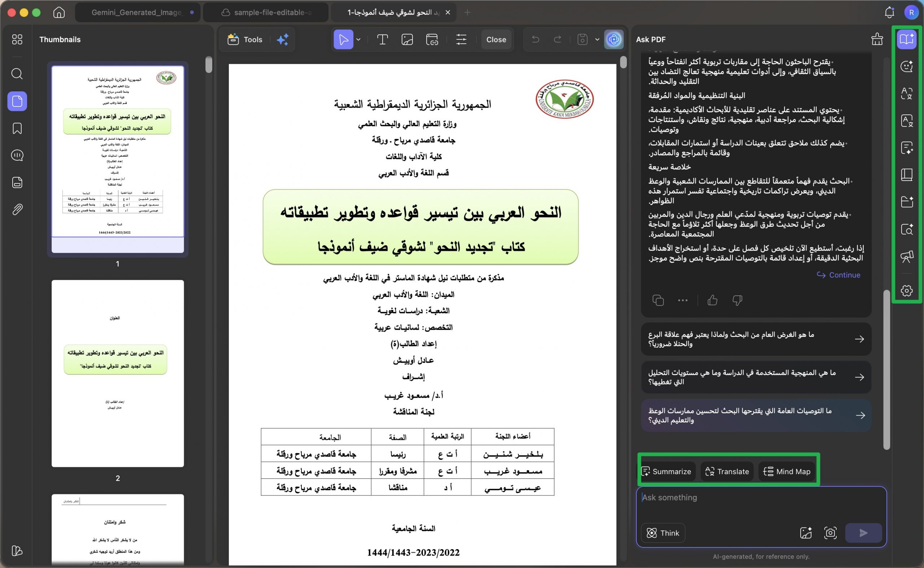Open the attachments paperclip panel
Viewport: 924px width, 568px height.
(17, 210)
